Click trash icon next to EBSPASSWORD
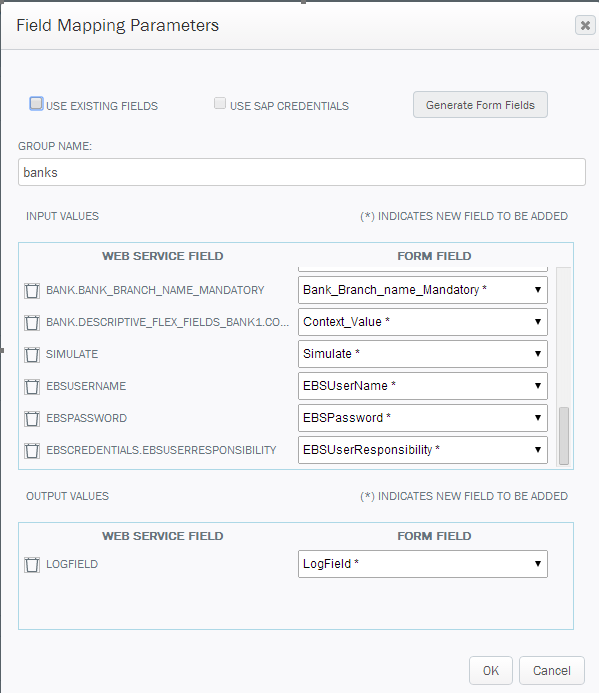 tap(32, 419)
